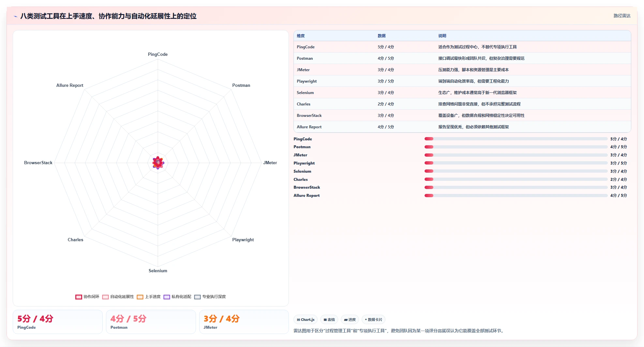Open the Postman 4分 / 5分 data card

point(151,322)
